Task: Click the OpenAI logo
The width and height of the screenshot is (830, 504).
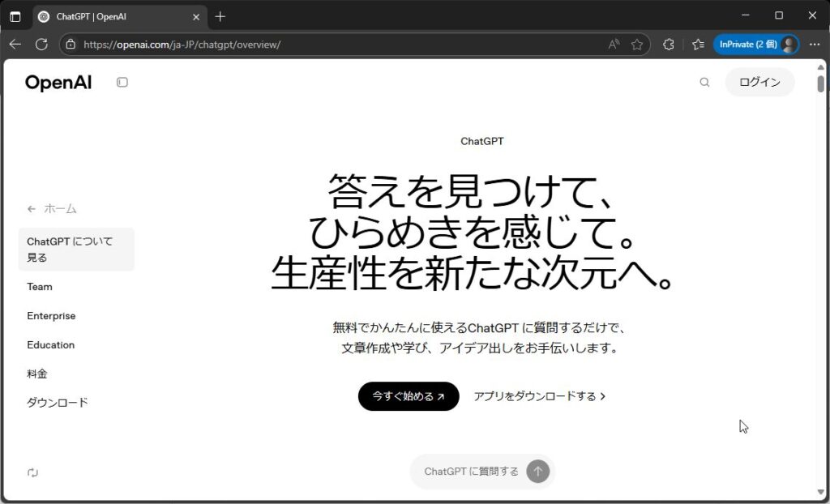Action: (x=58, y=83)
